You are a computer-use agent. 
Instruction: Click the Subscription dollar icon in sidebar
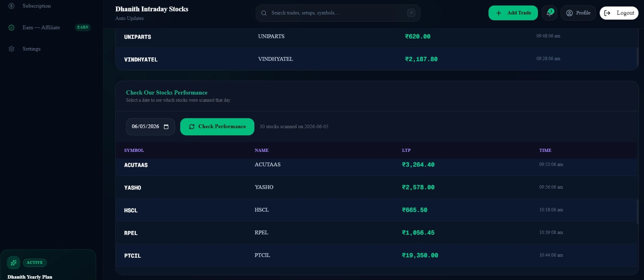point(11,6)
